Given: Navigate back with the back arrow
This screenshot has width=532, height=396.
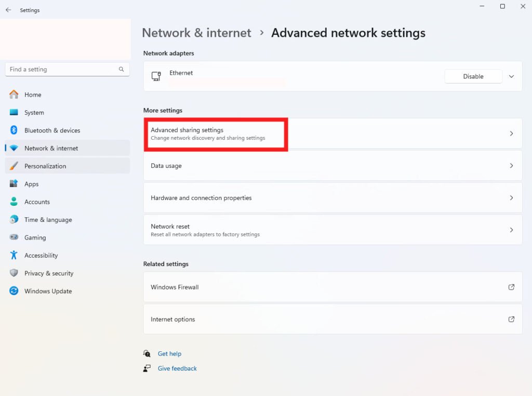Looking at the screenshot, I should coord(8,10).
